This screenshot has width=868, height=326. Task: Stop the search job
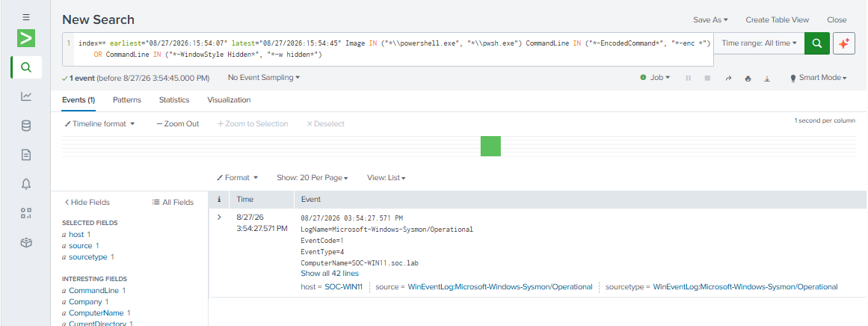coord(707,78)
